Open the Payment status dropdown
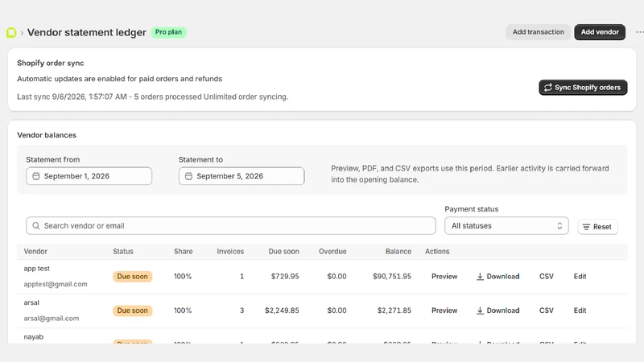Image resolution: width=644 pixels, height=362 pixels. [506, 226]
